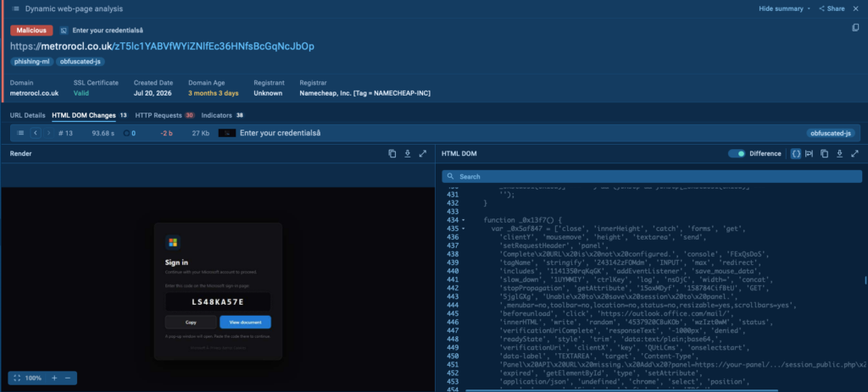The image size is (868, 392).
Task: Click the screenshot icon next to the page title
Action: coord(64,30)
